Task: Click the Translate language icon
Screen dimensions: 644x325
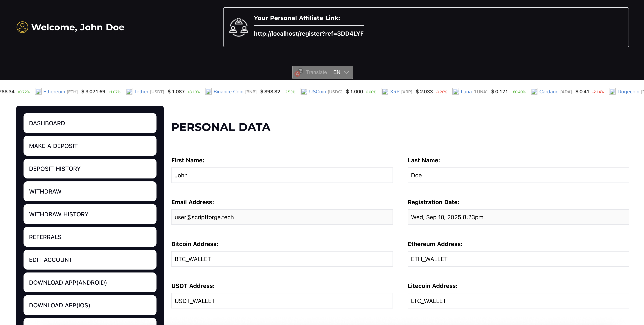Action: tap(299, 72)
